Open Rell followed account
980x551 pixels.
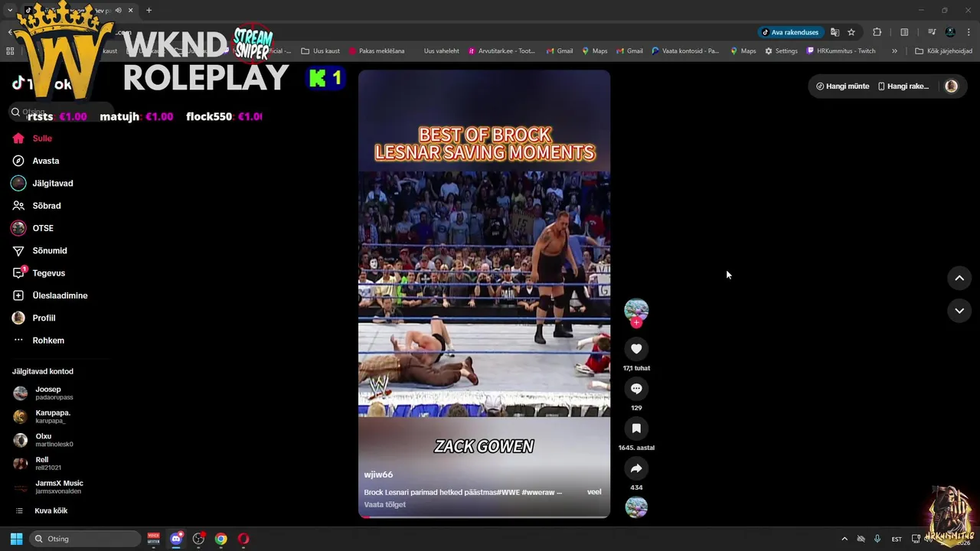(38, 463)
